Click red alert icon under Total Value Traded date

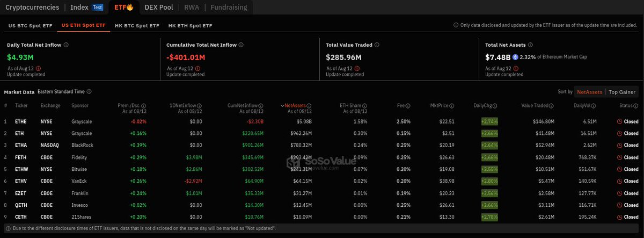pos(357,69)
